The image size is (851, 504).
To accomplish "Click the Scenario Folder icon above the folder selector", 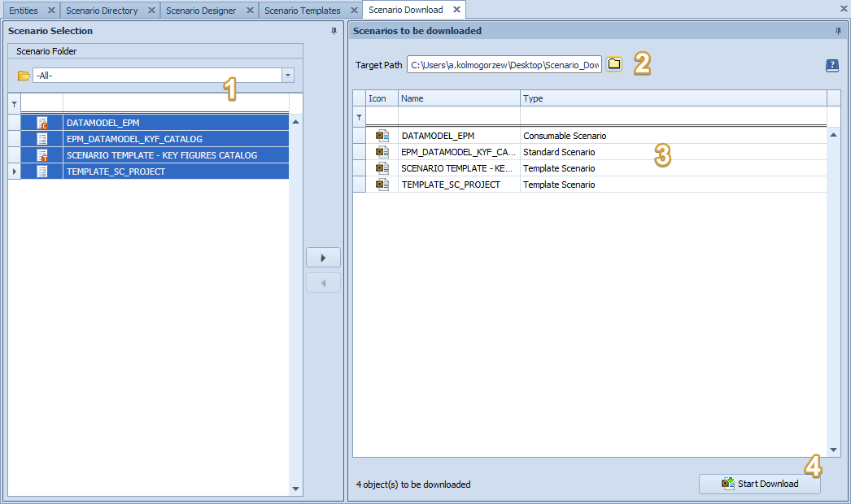I will click(x=22, y=73).
